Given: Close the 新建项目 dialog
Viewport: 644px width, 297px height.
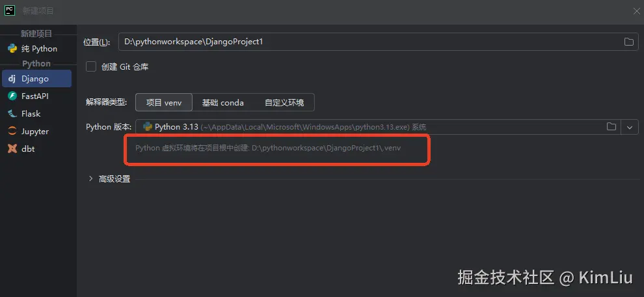Looking at the screenshot, I should click(636, 11).
